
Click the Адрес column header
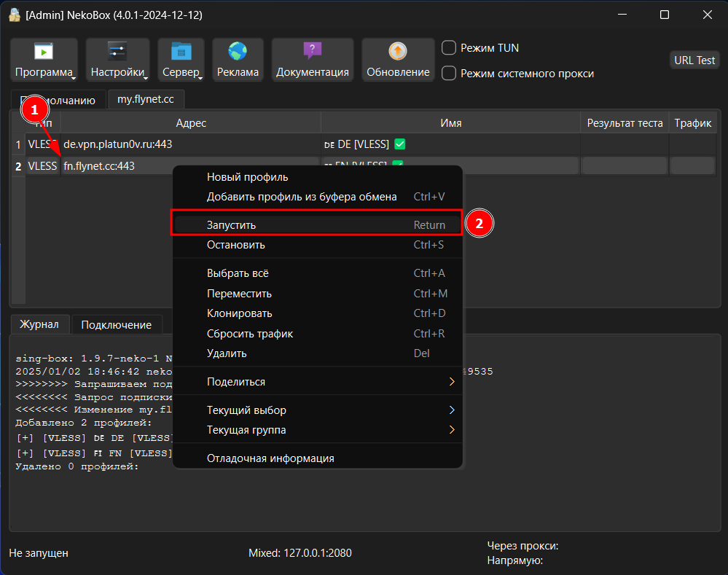click(x=191, y=123)
